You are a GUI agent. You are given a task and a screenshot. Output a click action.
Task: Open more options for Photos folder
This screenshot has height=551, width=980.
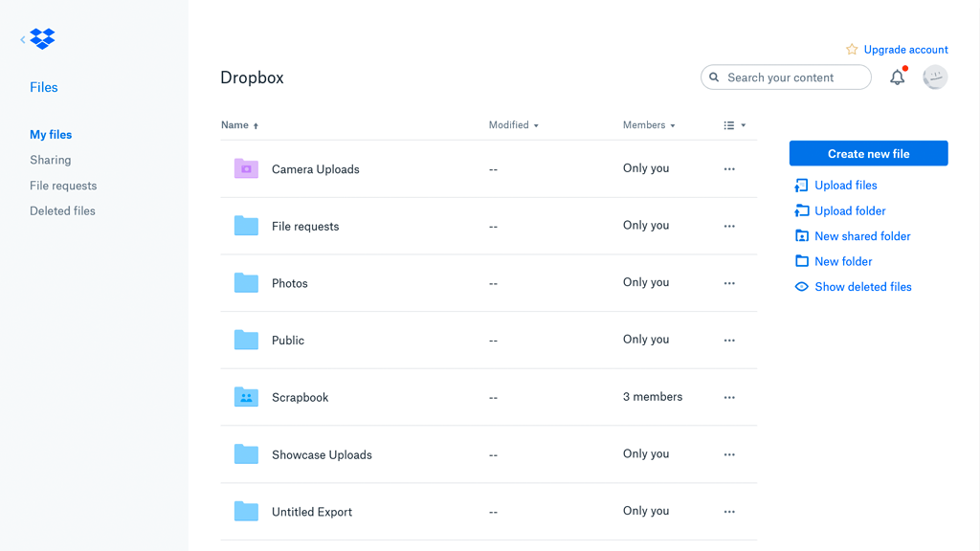click(729, 283)
